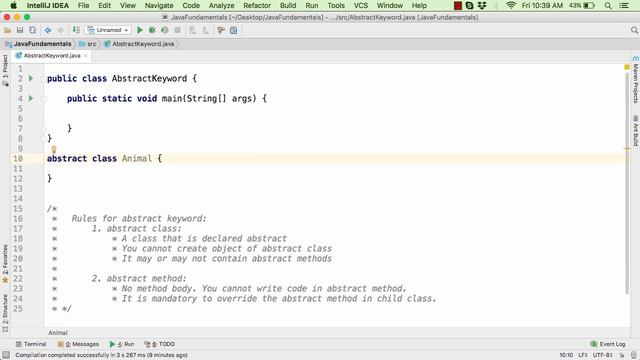Click the Back navigation arrow
640x360 pixels.
coord(48,30)
